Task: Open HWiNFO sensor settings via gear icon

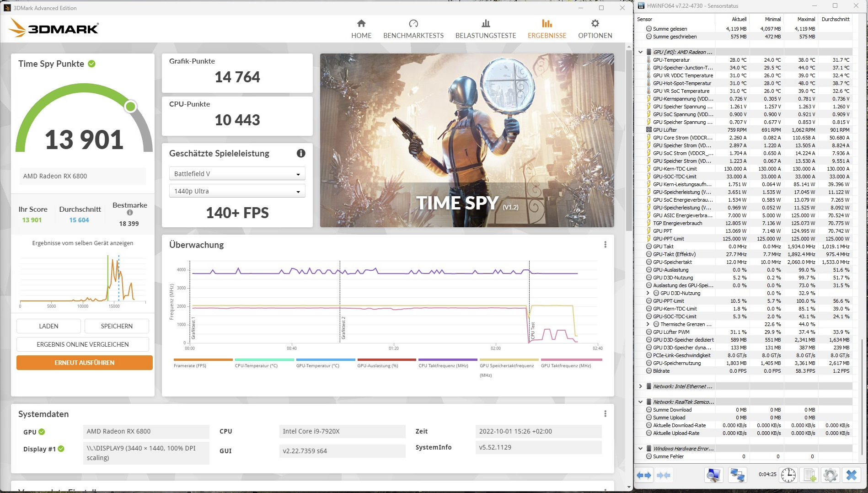Action: 830,475
